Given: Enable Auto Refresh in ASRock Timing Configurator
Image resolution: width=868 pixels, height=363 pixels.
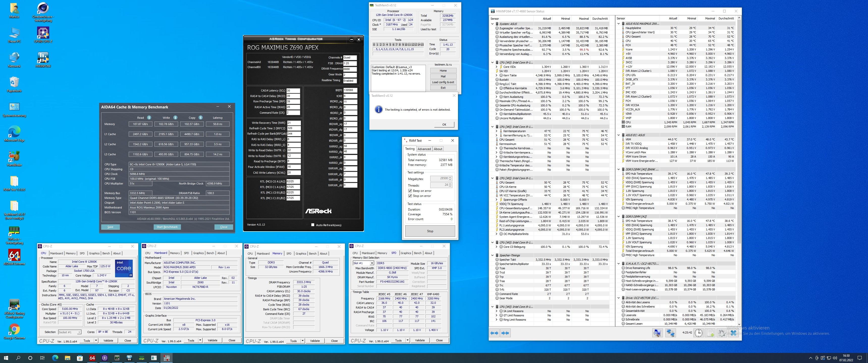Looking at the screenshot, I should pyautogui.click(x=313, y=225).
